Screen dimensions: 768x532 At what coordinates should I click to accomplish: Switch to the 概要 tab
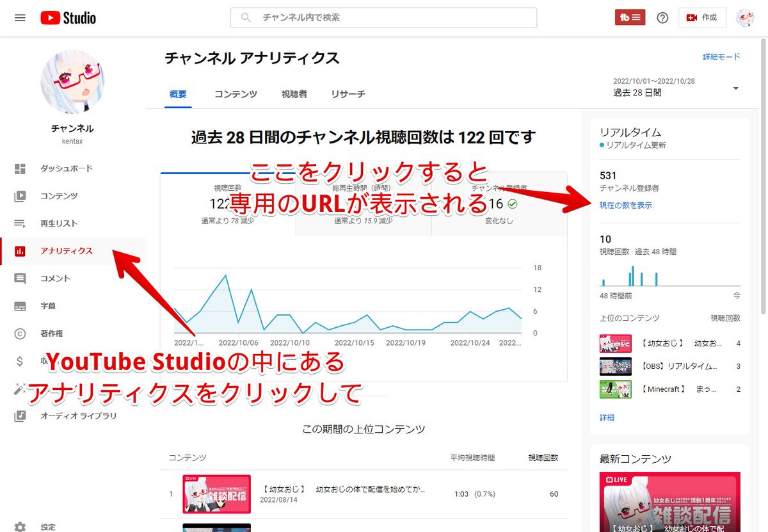pyautogui.click(x=178, y=94)
